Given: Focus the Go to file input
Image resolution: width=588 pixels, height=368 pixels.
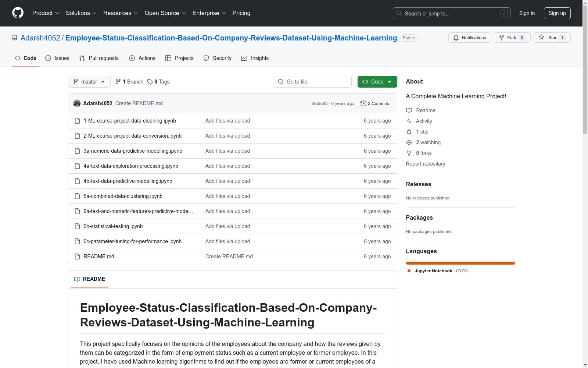Looking at the screenshot, I should pyautogui.click(x=312, y=82).
